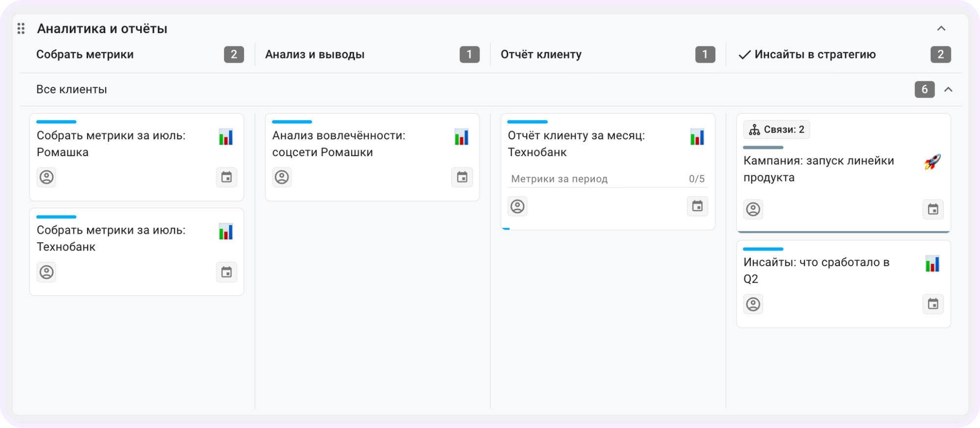Screen dimensions: 980x428
Task: Open card Инсайты: что сработало в Q2
Action: click(x=844, y=284)
